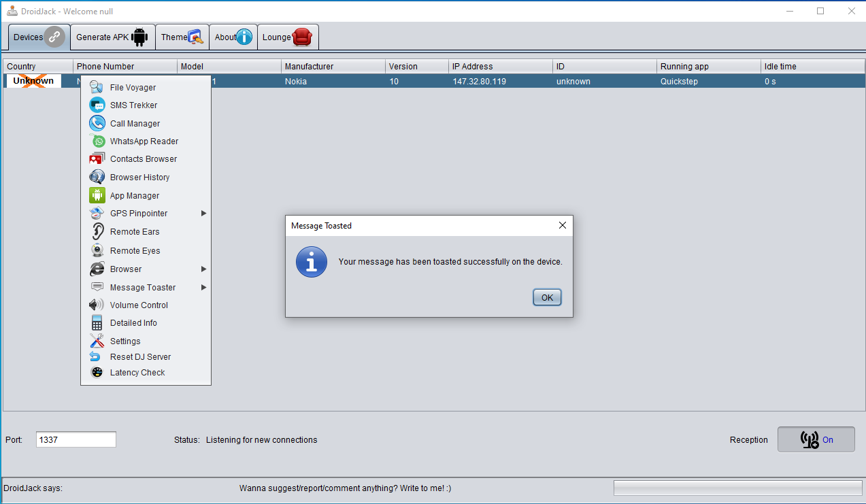Toggle the Reception On button
Viewport: 866px width, 504px height.
click(x=816, y=439)
